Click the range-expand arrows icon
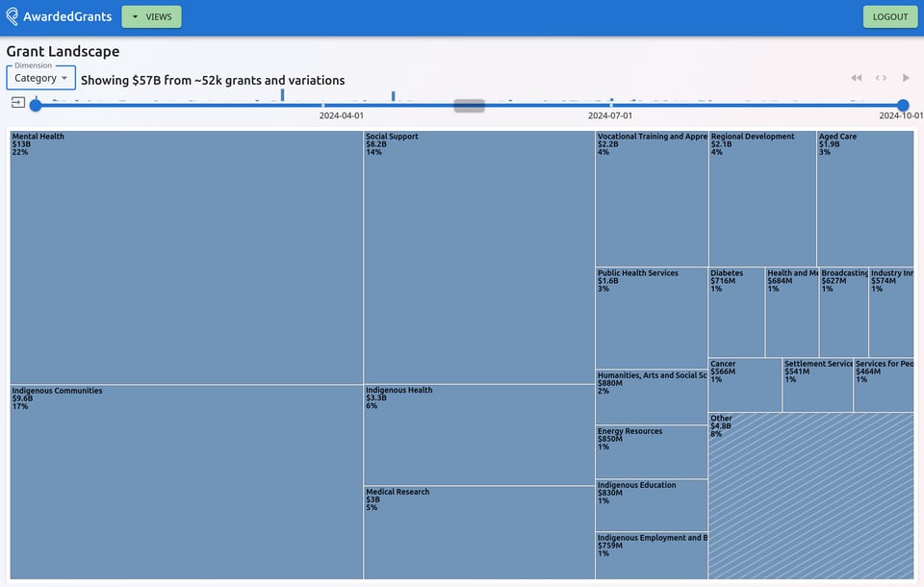 point(881,78)
